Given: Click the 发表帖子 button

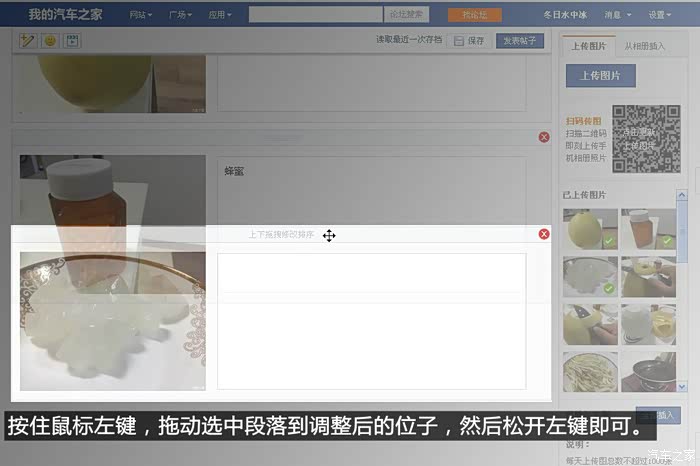Looking at the screenshot, I should click(x=520, y=41).
